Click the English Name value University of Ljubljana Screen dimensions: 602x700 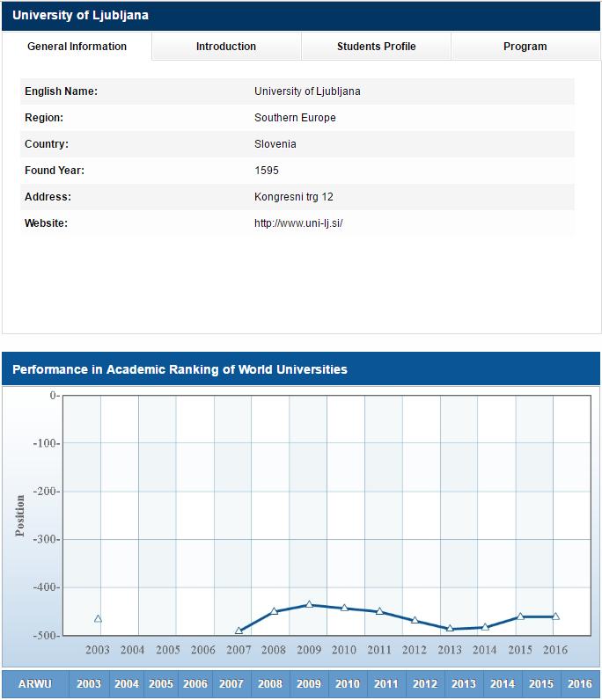[x=307, y=91]
